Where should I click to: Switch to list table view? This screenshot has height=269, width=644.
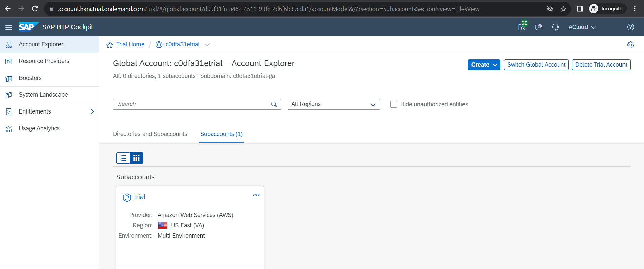123,158
